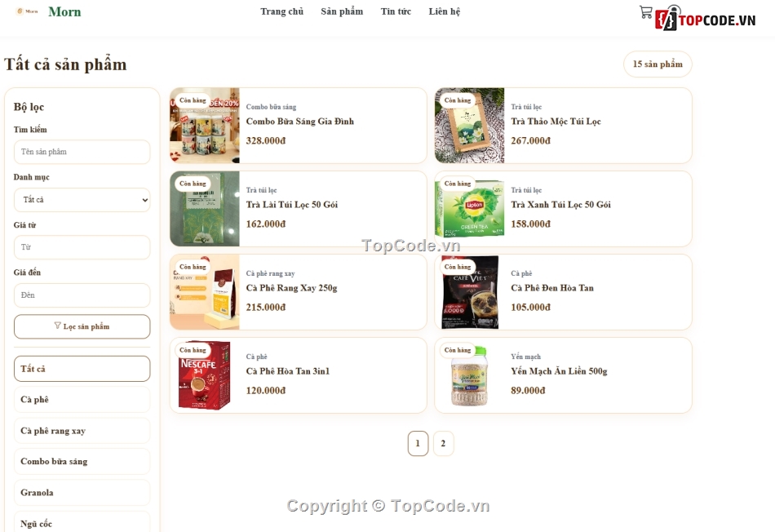Select the Combo bữa sáng category

82,461
